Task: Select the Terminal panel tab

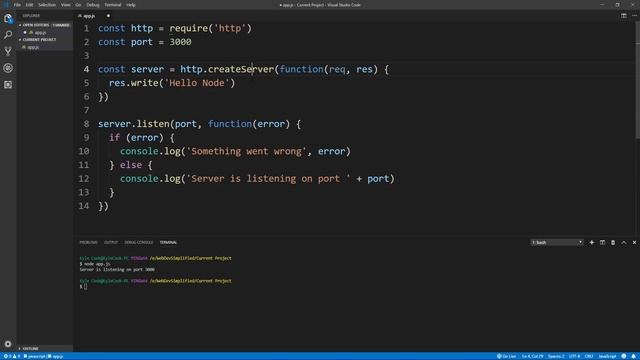Action: click(x=168, y=242)
